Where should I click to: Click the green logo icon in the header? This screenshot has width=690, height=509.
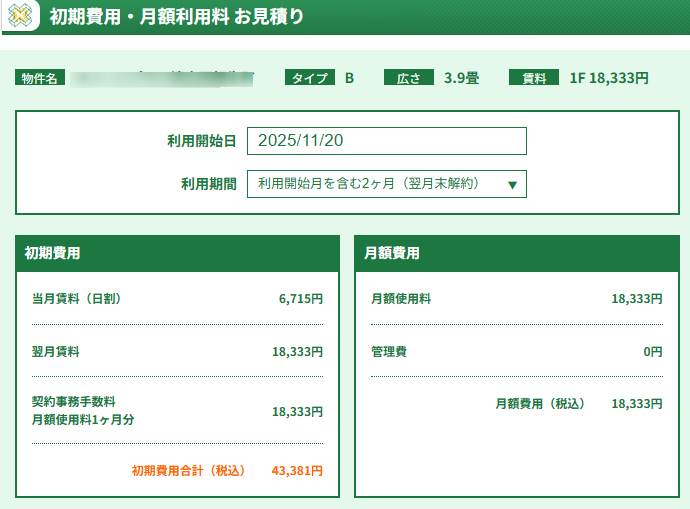click(x=19, y=16)
